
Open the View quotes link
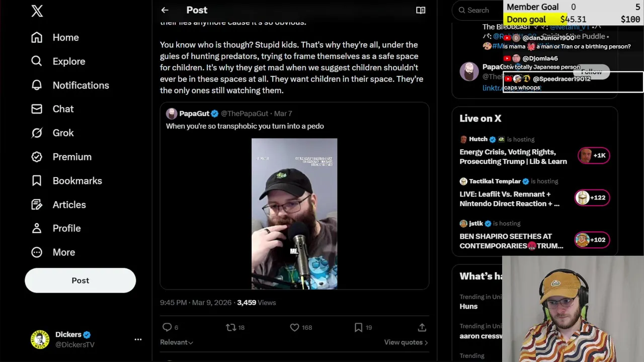(x=406, y=342)
